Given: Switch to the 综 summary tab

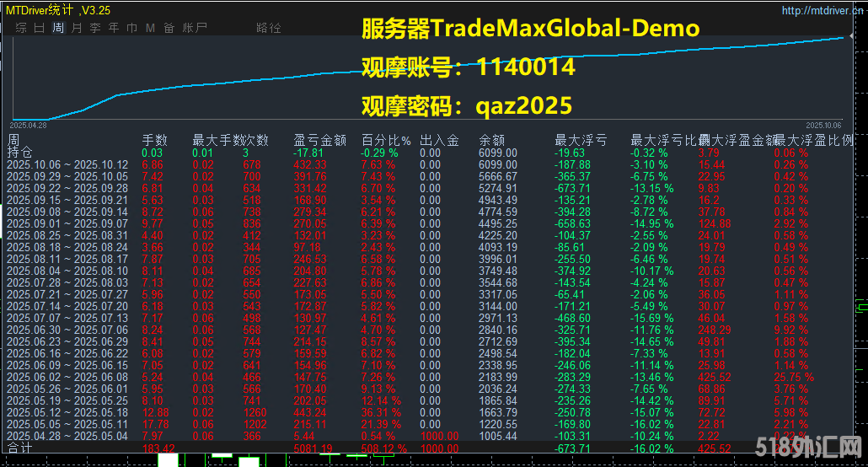Looking at the screenshot, I should tap(21, 28).
